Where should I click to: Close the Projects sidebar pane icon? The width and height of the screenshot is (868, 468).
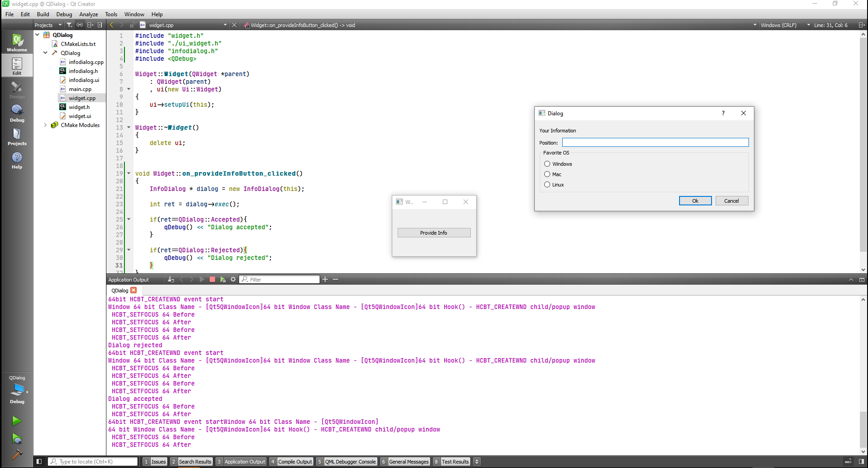100,25
